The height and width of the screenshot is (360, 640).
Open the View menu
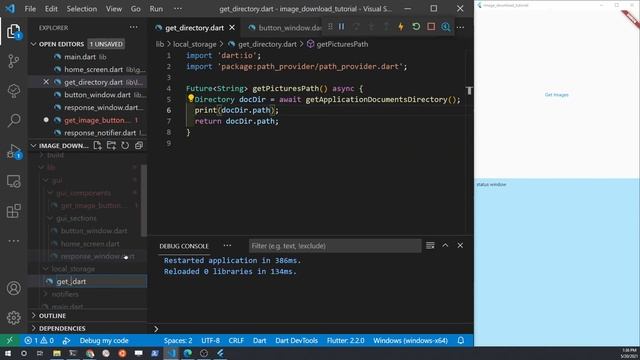(x=114, y=9)
